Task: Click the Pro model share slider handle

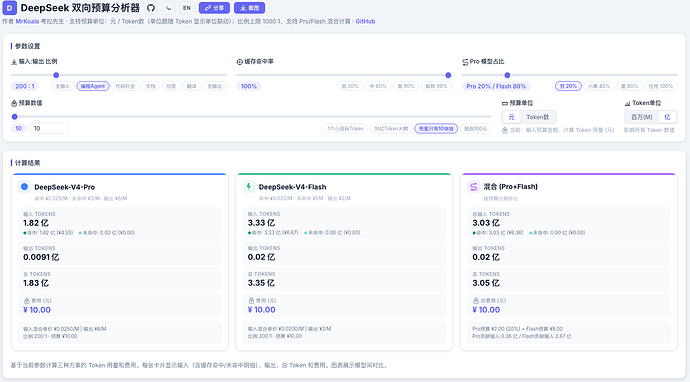Action: pos(507,75)
